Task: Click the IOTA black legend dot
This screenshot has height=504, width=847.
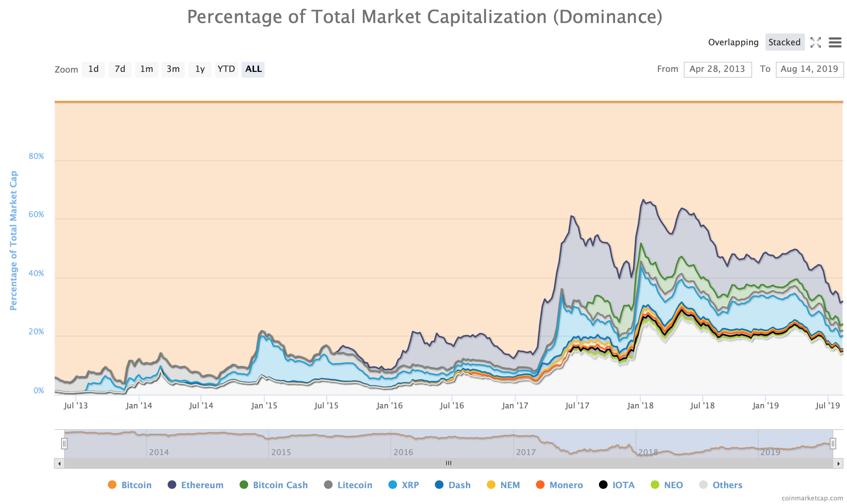Action: (603, 485)
